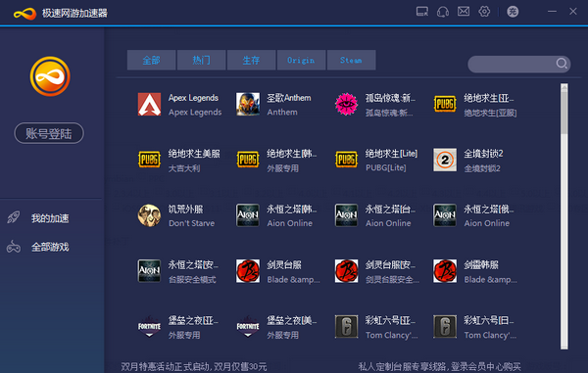Click the round 充 recharge icon
The width and height of the screenshot is (588, 373).
tap(513, 12)
